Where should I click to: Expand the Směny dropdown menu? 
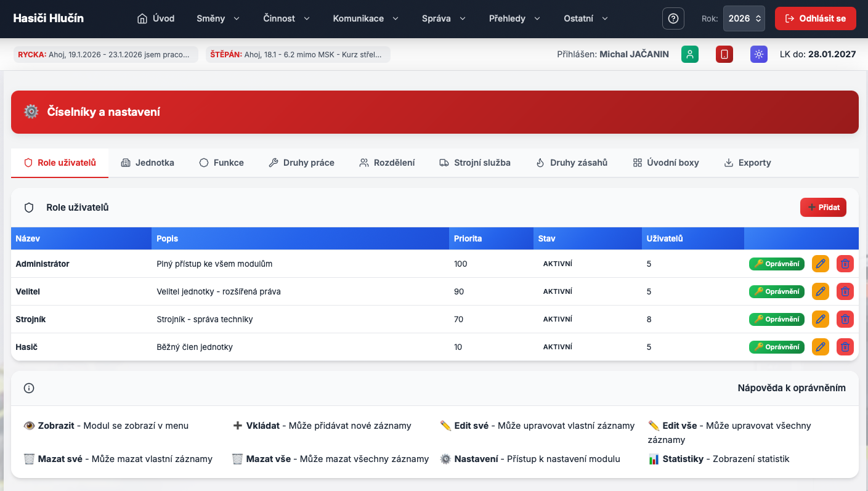(218, 18)
